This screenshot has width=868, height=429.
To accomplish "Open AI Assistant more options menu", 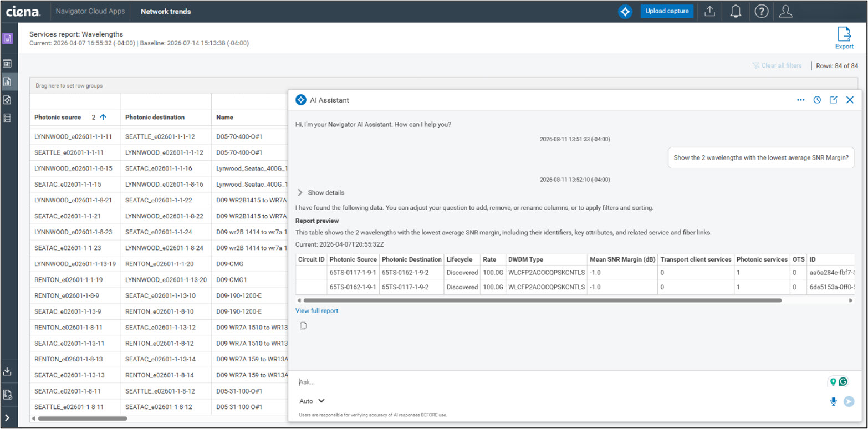I will [800, 100].
